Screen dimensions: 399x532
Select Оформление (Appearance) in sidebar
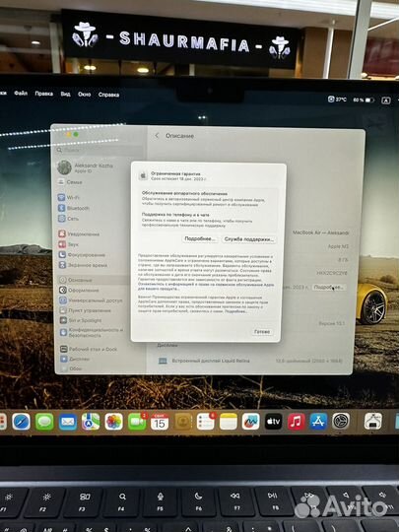pyautogui.click(x=79, y=290)
